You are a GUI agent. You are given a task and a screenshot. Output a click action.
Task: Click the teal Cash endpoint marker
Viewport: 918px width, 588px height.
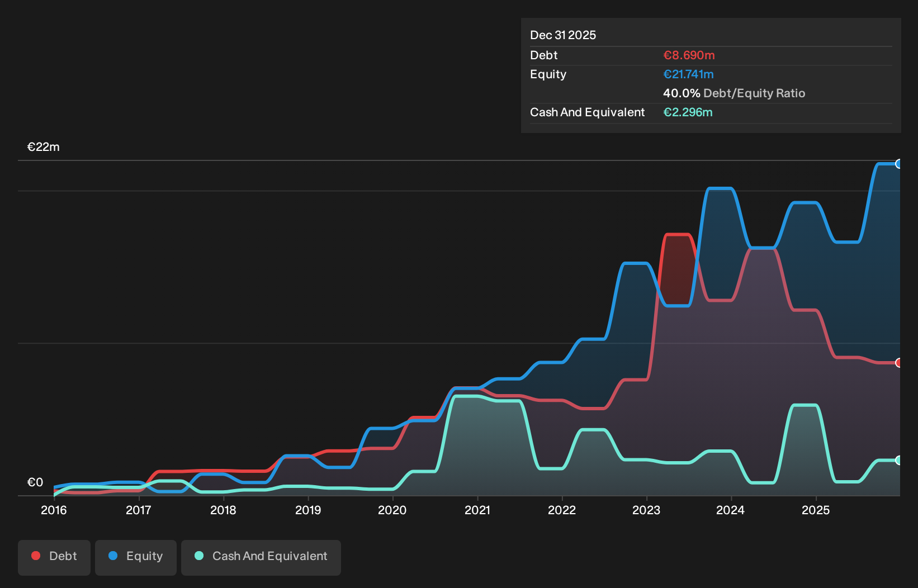(x=899, y=461)
